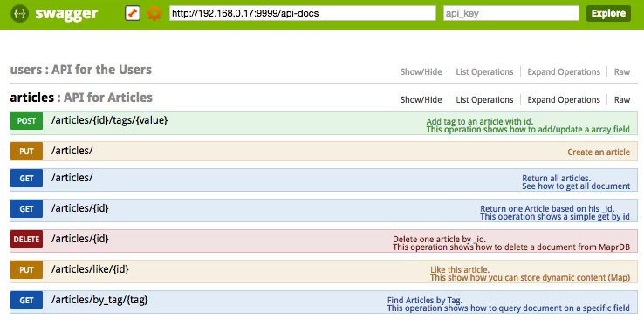Expand the users API section heading
Viewport: 644px width, 332px height.
(81, 70)
